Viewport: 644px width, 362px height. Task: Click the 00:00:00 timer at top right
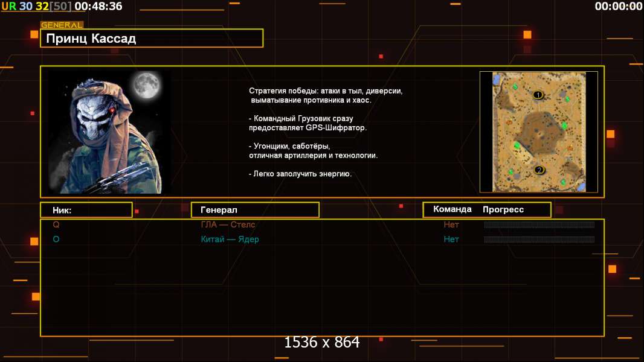tap(619, 6)
